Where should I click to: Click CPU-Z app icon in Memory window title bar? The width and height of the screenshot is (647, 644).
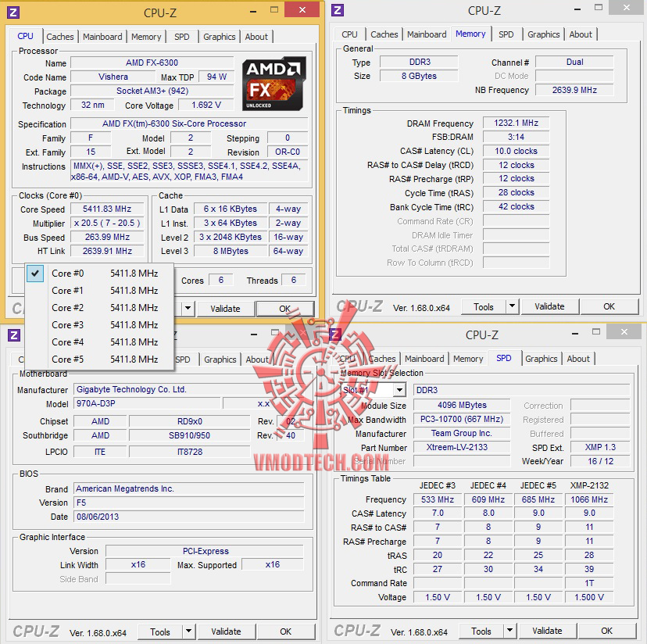pos(338,10)
